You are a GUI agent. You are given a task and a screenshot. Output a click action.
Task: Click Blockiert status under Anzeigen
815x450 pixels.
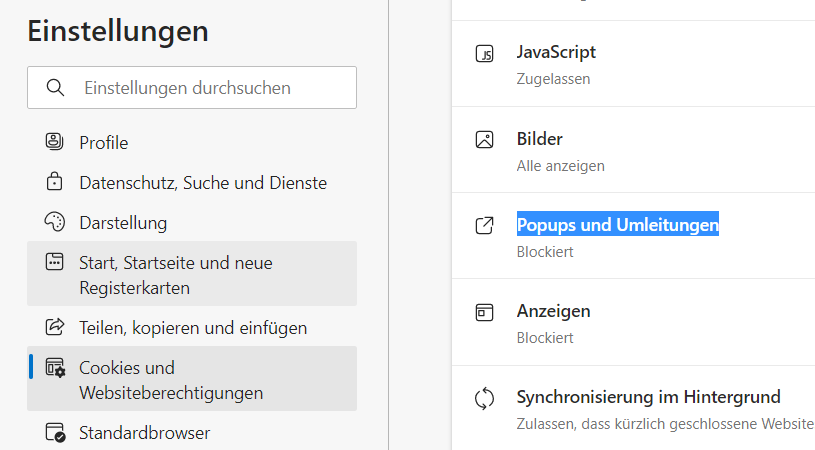pyautogui.click(x=545, y=338)
